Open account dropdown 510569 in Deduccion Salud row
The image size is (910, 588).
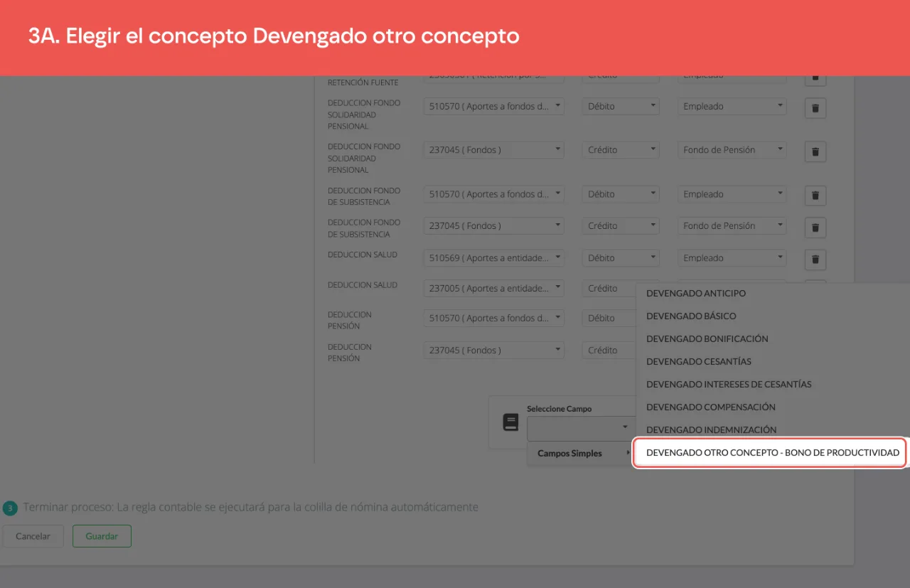(x=494, y=258)
